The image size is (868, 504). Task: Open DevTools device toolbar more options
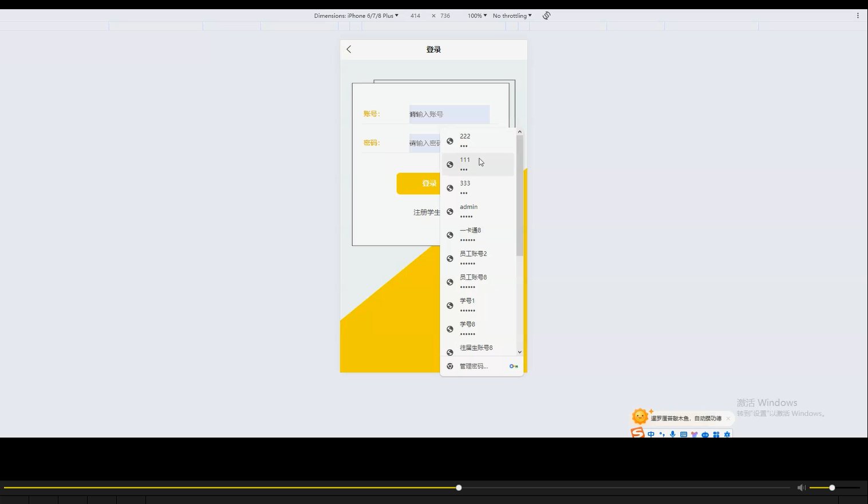click(x=857, y=15)
